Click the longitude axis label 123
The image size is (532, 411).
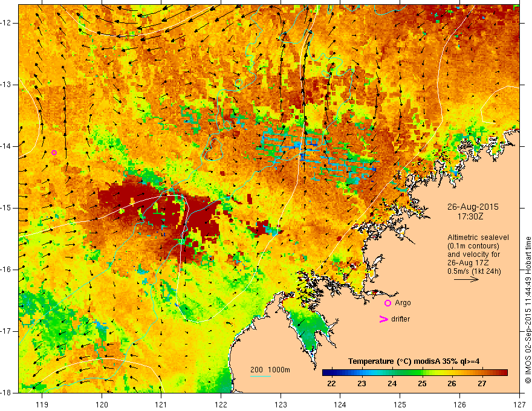point(281,404)
